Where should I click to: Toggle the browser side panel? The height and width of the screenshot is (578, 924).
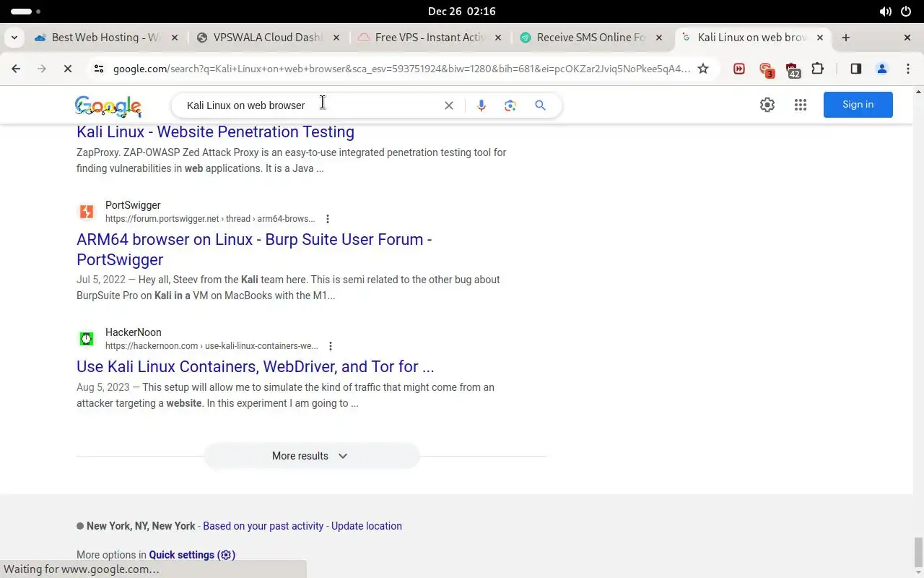pos(855,69)
